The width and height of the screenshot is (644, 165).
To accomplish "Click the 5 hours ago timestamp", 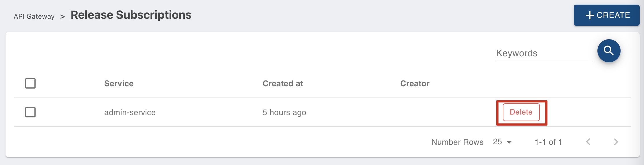I will (x=284, y=112).
